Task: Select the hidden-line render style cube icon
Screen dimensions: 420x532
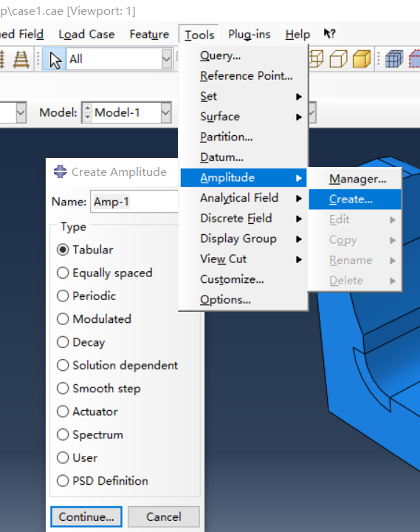Action: (x=338, y=59)
